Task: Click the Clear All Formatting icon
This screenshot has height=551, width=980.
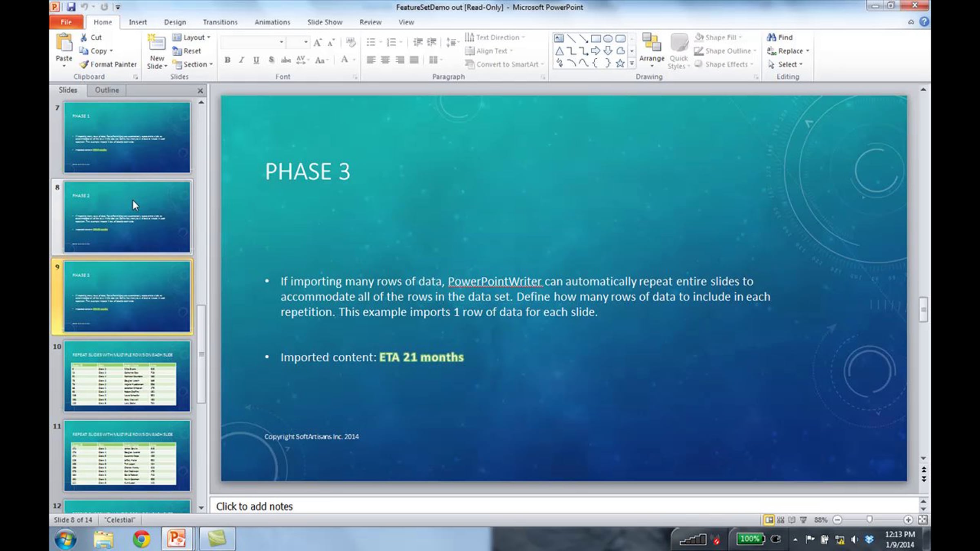Action: pos(350,42)
